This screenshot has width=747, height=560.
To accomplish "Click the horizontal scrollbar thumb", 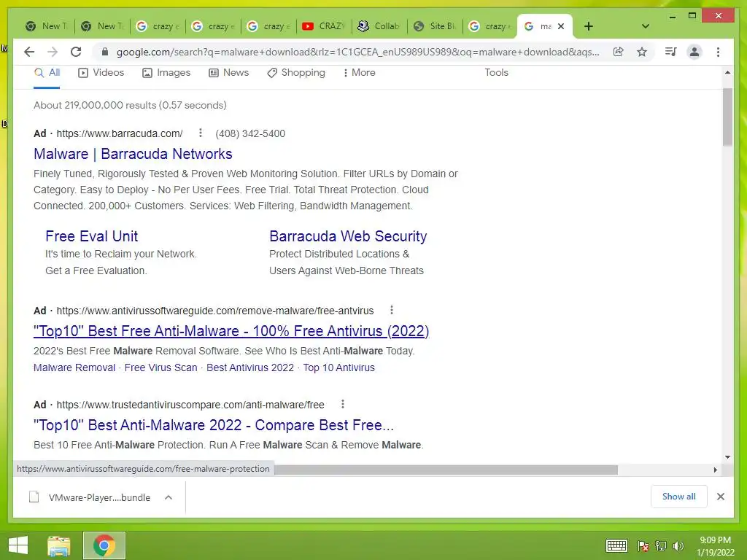I will coord(446,470).
